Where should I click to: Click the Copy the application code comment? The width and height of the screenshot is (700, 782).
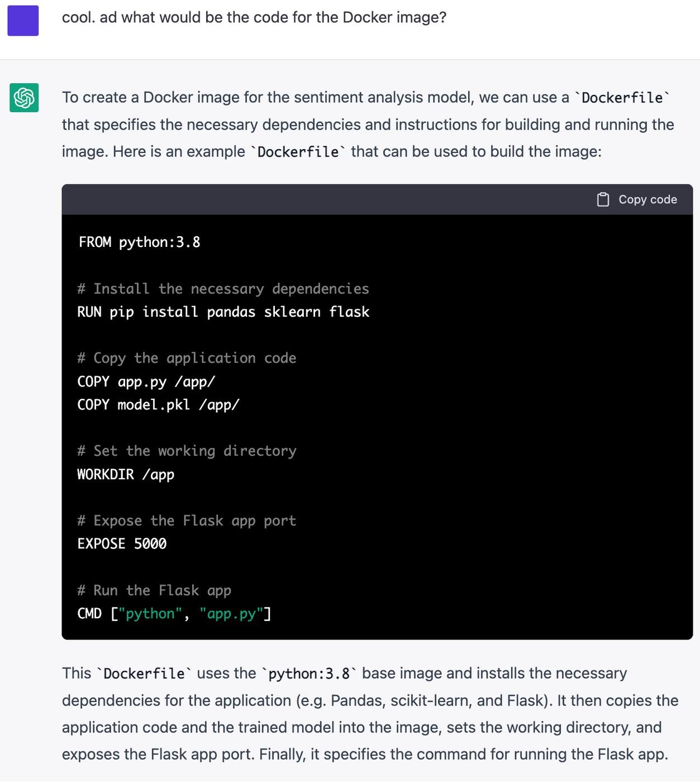pos(187,358)
